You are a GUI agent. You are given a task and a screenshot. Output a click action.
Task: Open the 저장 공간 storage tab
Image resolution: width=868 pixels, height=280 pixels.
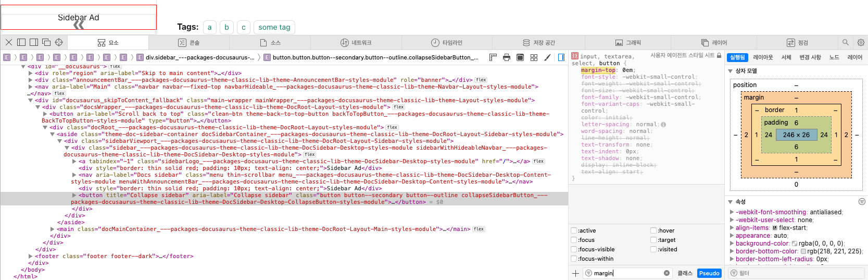[539, 42]
